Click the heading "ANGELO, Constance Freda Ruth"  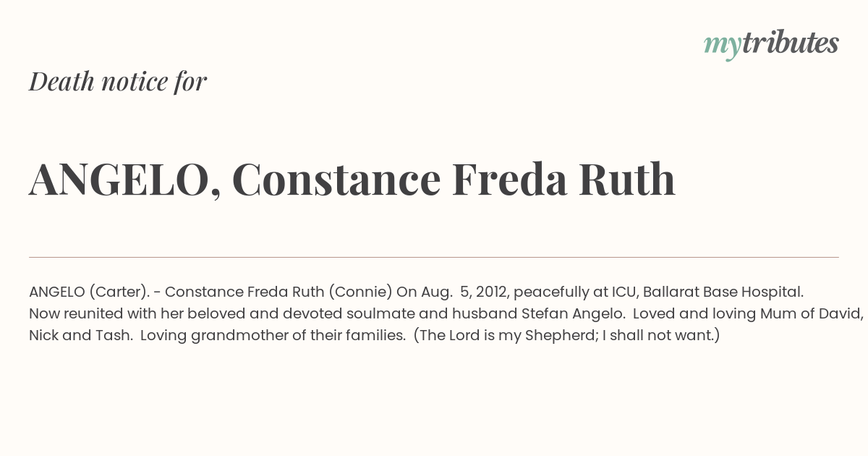click(x=352, y=180)
